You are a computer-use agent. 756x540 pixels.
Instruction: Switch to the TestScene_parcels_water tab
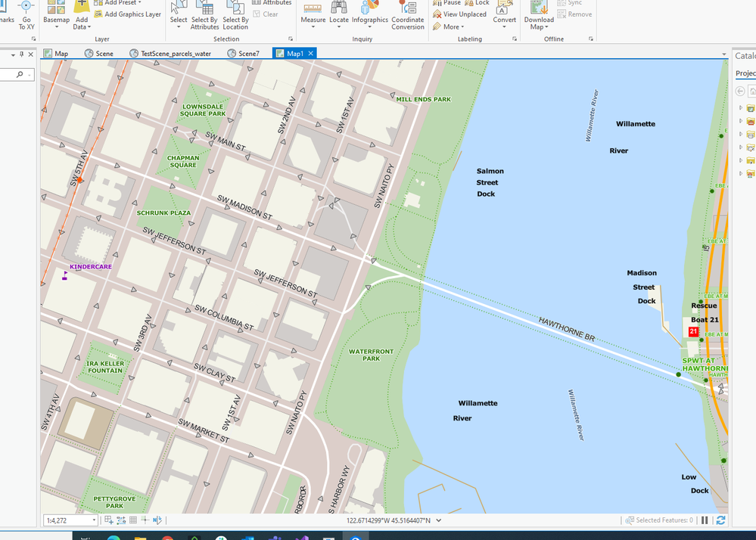171,54
